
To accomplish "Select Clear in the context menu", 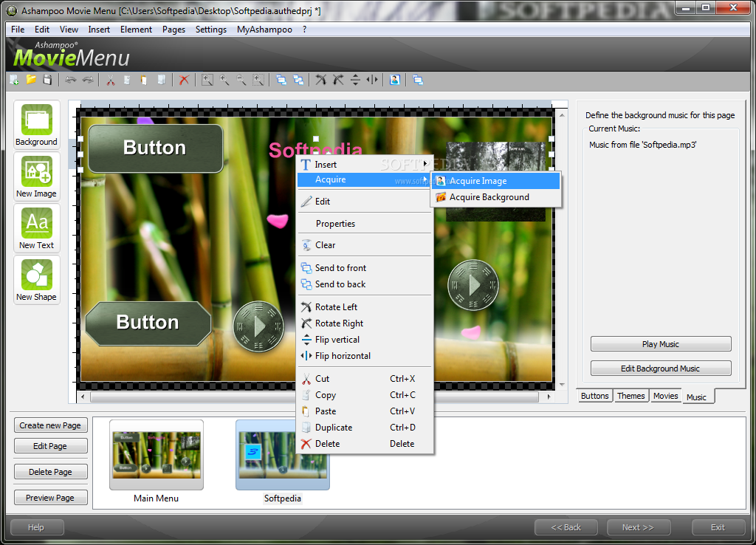I will point(365,245).
